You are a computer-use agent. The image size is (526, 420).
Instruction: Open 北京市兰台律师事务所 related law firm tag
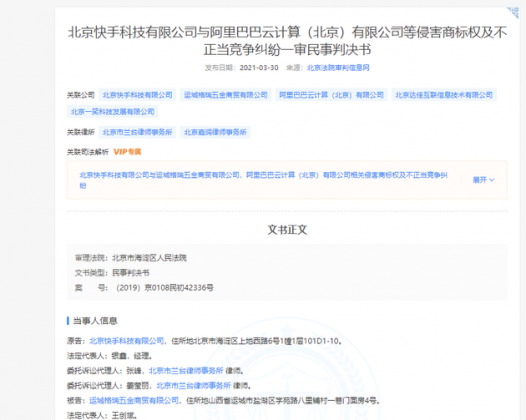(x=138, y=132)
